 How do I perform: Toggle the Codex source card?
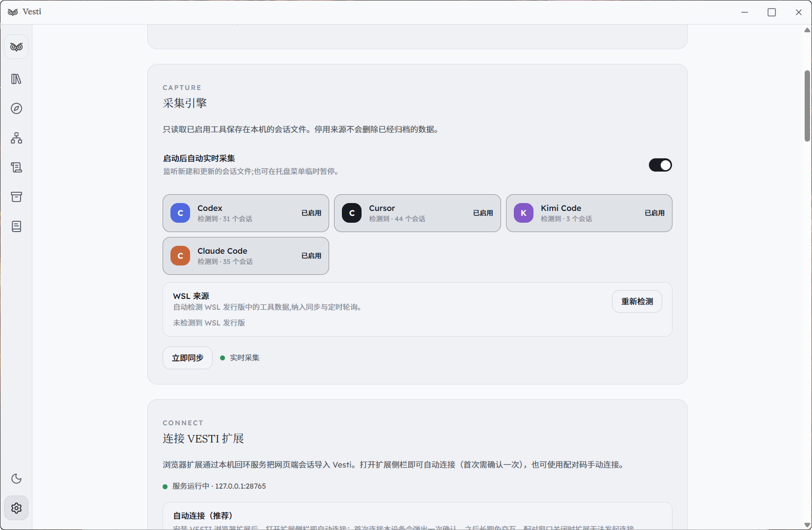click(x=246, y=213)
